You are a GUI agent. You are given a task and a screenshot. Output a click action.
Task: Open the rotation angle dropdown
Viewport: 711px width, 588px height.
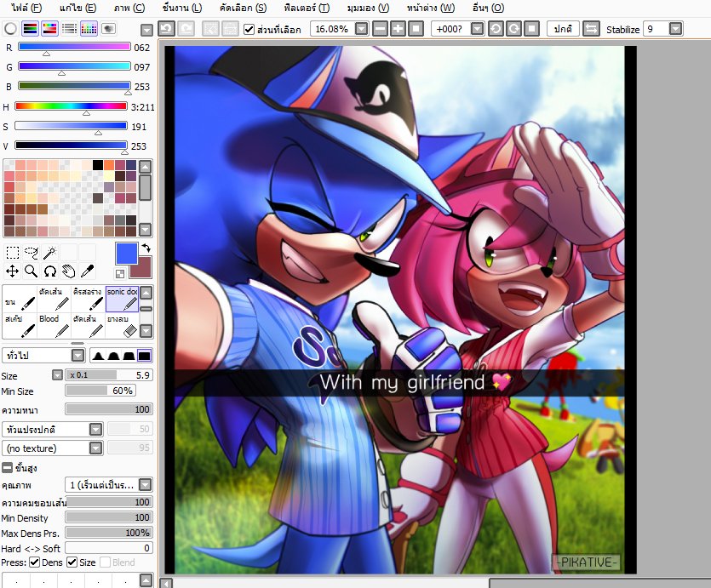pos(477,29)
